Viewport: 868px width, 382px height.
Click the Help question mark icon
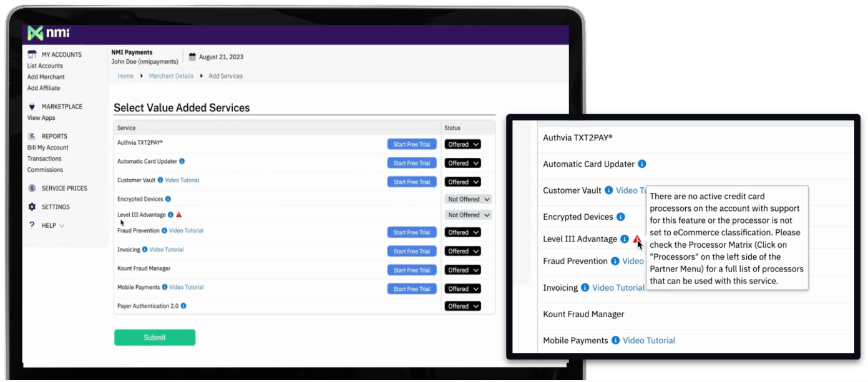32,225
